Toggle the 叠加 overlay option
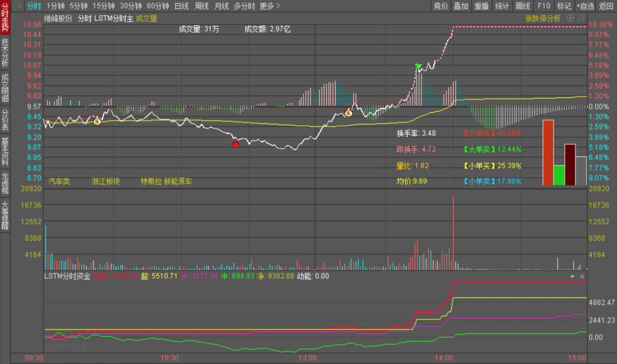The width and height of the screenshot is (617, 364). 461,6
